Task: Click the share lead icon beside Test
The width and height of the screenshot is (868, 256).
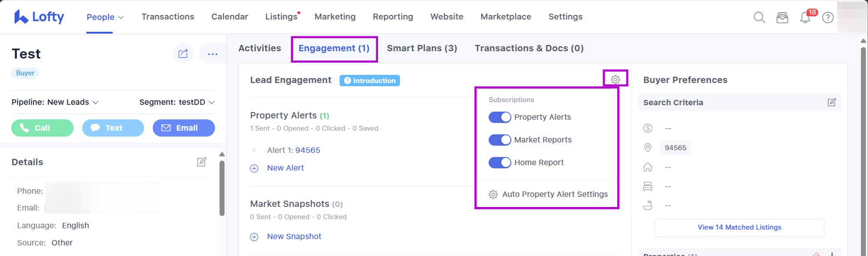Action: click(x=183, y=54)
